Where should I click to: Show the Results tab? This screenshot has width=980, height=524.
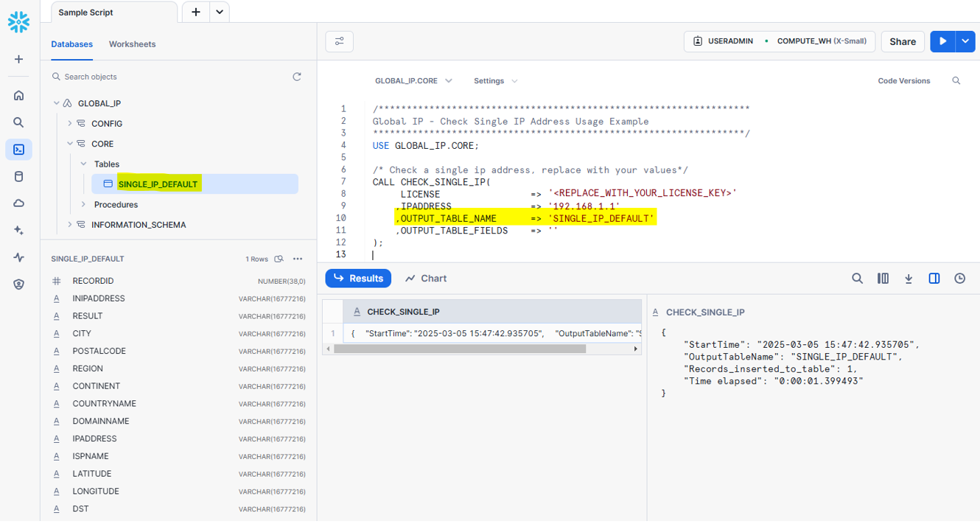pos(358,279)
